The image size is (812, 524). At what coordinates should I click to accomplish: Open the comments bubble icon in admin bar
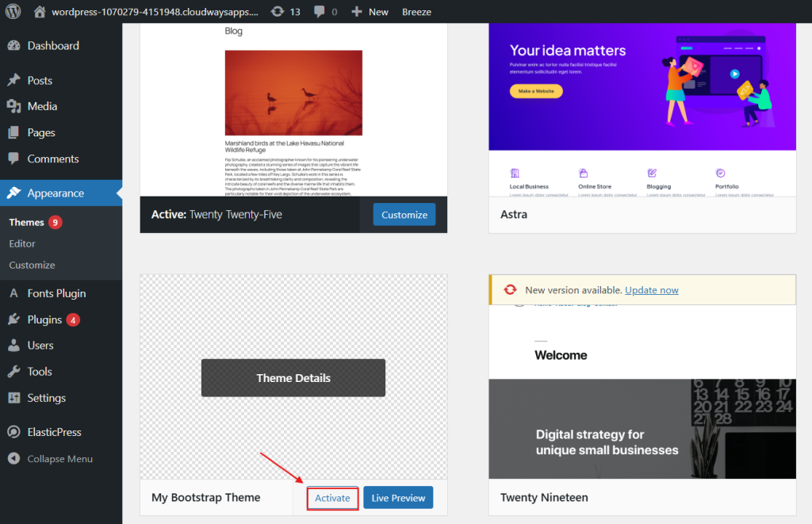point(319,11)
